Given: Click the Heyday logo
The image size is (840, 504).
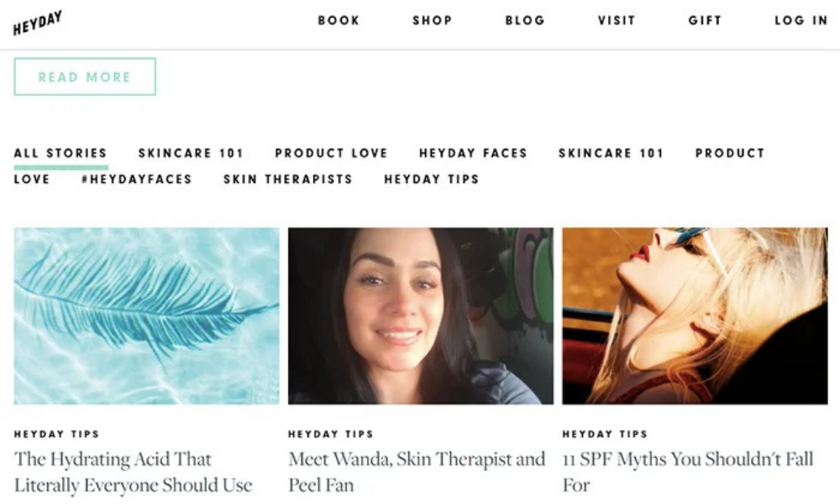Looking at the screenshot, I should point(38,23).
